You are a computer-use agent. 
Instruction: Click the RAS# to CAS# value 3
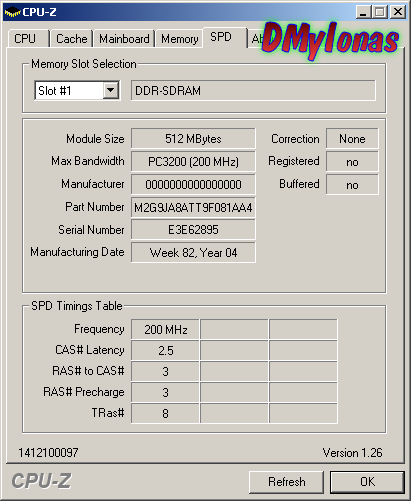(x=166, y=371)
